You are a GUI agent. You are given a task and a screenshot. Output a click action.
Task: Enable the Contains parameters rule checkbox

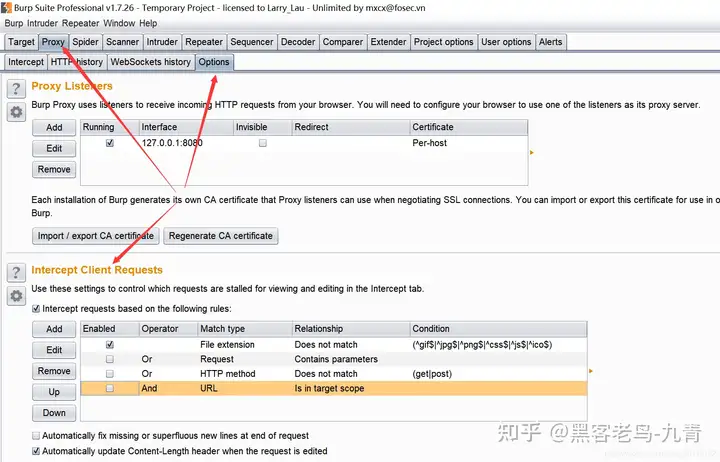(110, 359)
